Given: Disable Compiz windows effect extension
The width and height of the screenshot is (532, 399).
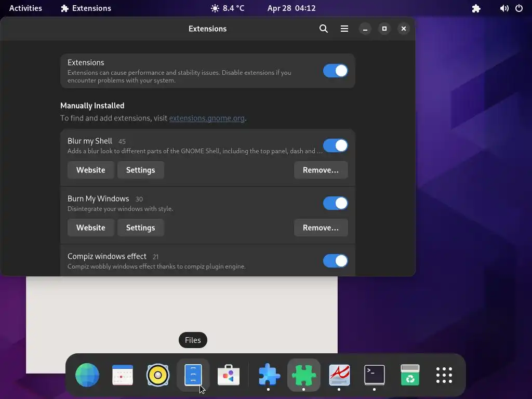Looking at the screenshot, I should pyautogui.click(x=335, y=261).
